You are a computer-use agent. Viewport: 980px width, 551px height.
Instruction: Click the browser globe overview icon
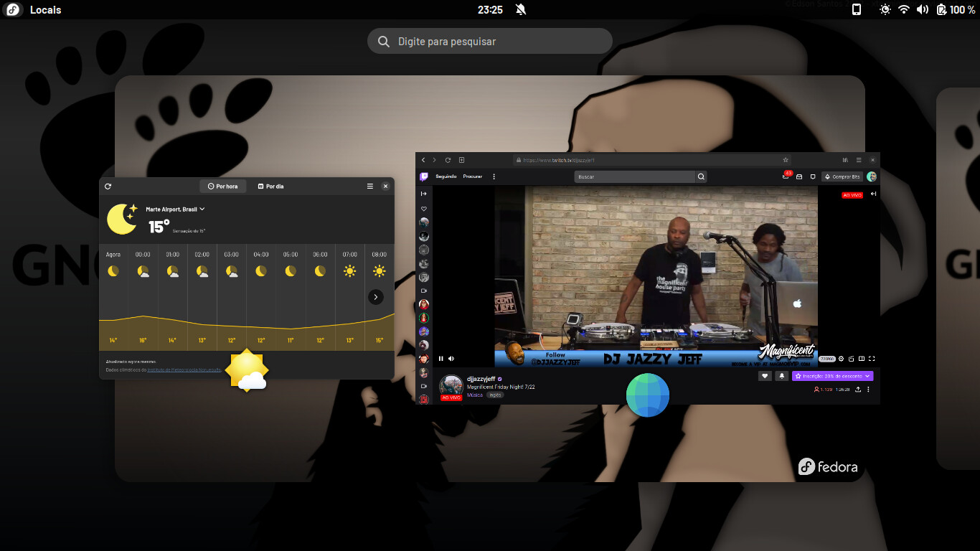(648, 395)
